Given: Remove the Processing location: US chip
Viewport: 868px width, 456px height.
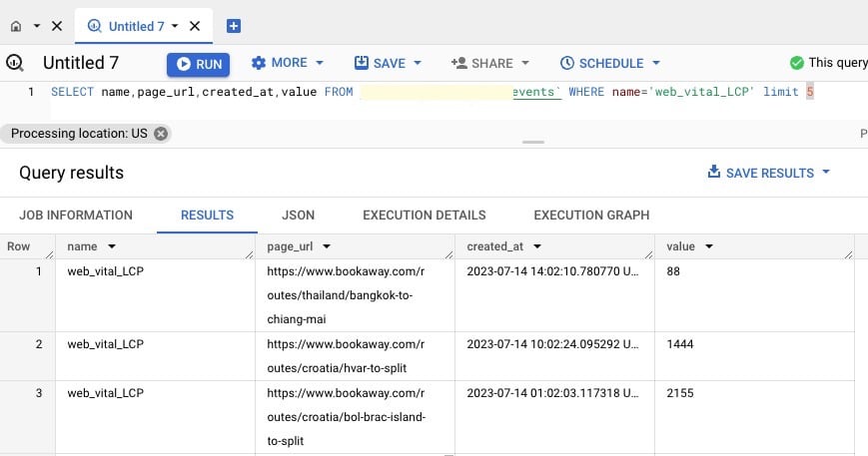Looking at the screenshot, I should pyautogui.click(x=161, y=134).
